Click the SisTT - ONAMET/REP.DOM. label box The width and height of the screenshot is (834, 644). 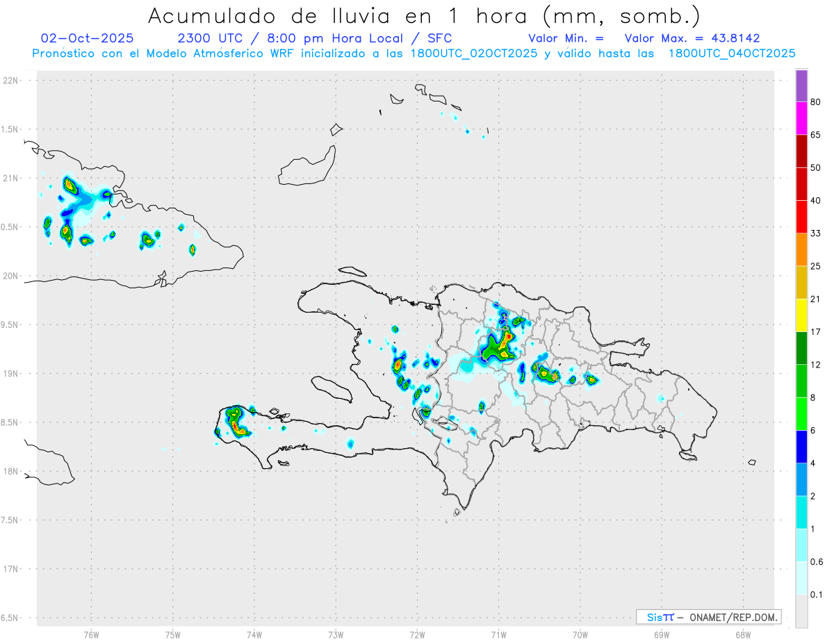pos(708,617)
